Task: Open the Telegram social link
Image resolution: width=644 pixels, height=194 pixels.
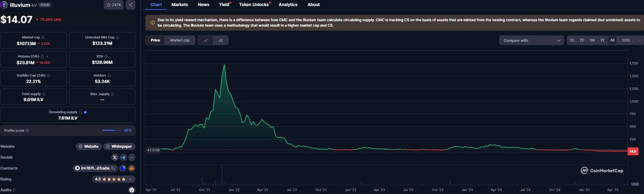Action: (x=123, y=157)
